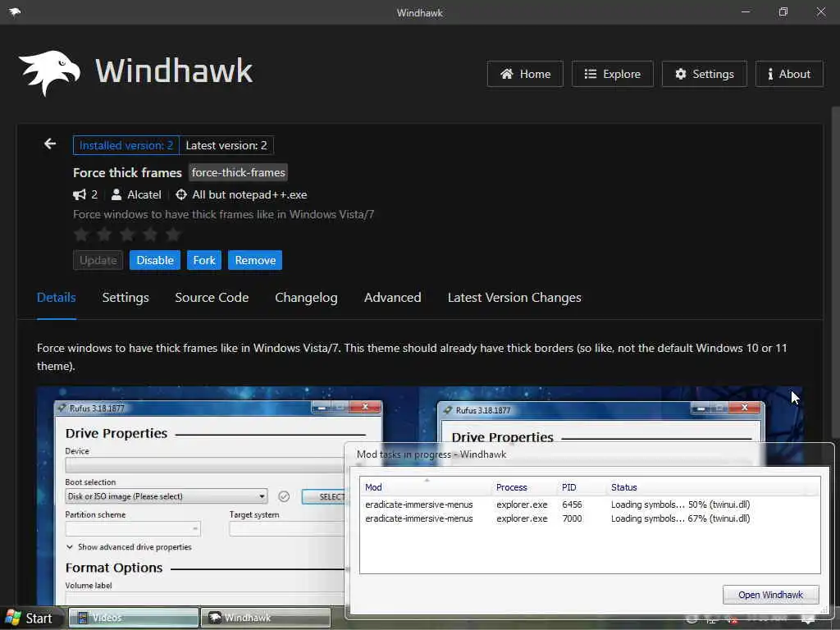The height and width of the screenshot is (630, 840).
Task: Click the gear icon in Settings button
Action: pos(680,74)
